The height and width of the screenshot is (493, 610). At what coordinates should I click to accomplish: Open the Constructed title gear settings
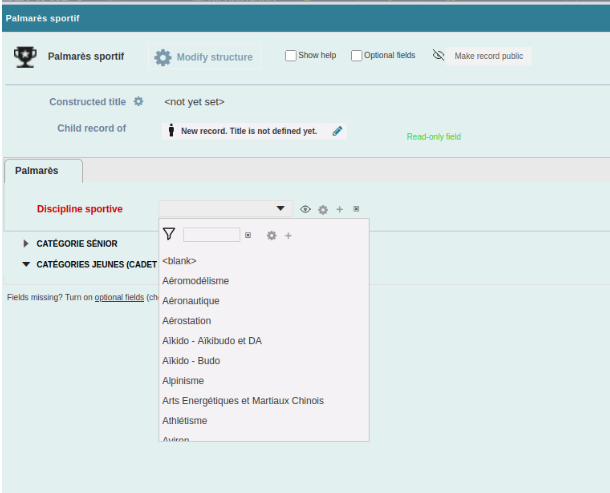[138, 102]
